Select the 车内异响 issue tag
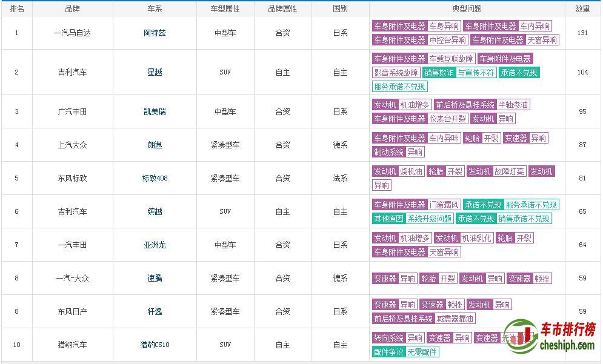Viewport: 603px width, 364px height. click(x=535, y=26)
